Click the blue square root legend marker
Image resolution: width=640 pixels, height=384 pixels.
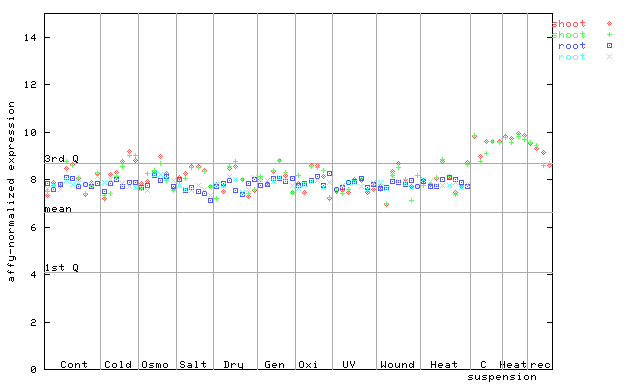click(609, 46)
